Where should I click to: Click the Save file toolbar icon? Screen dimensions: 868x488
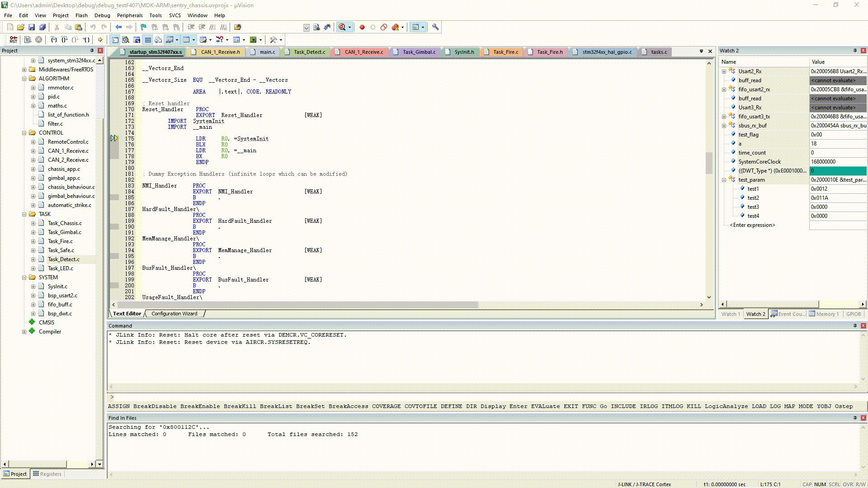(x=32, y=27)
